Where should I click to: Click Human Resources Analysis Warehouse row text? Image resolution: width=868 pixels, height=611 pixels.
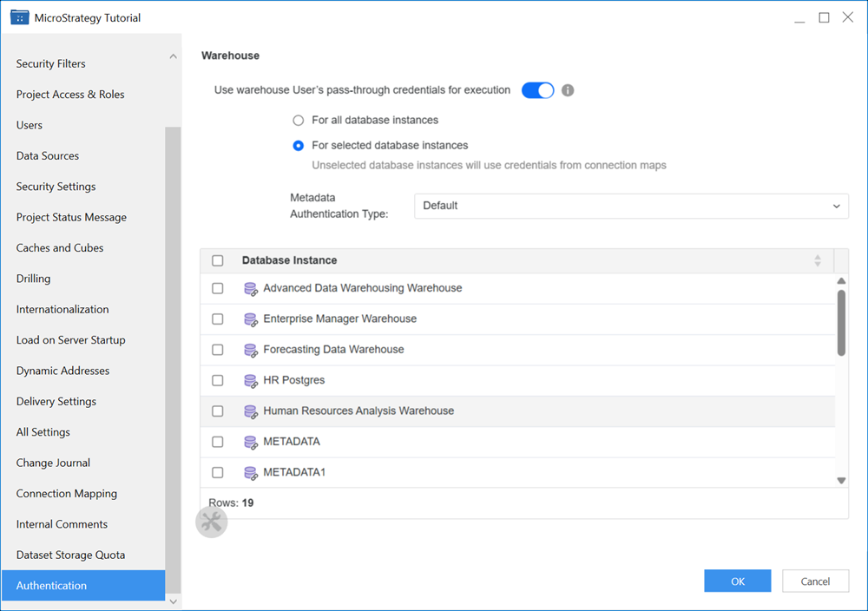click(358, 411)
